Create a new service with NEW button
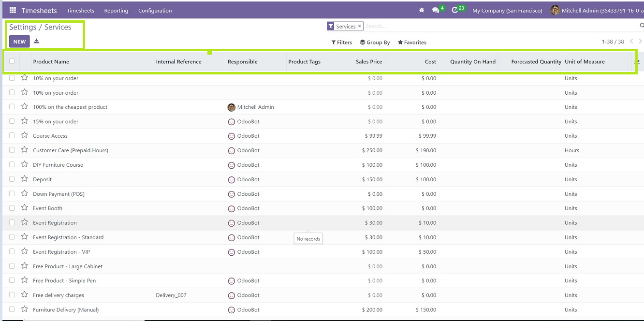644x321 pixels. (19, 42)
